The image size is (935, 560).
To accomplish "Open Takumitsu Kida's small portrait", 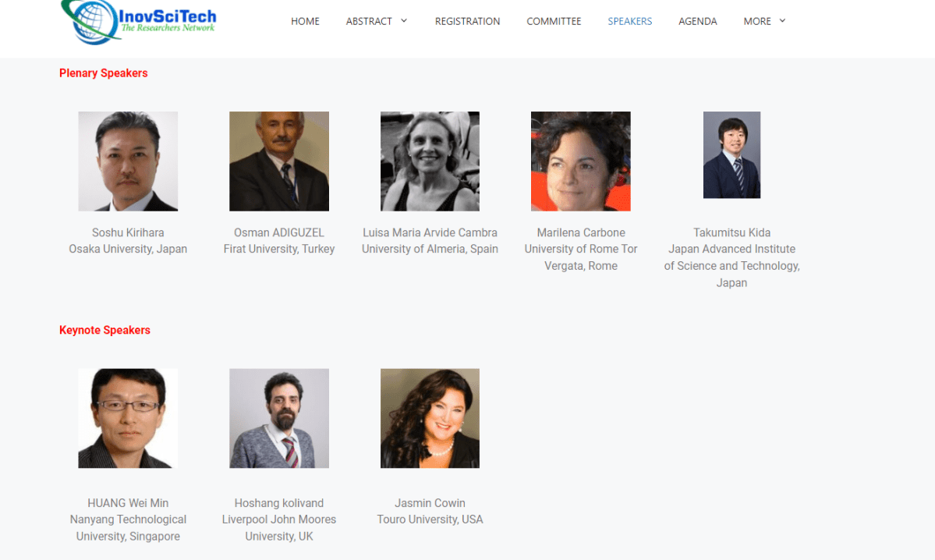I will (x=731, y=155).
